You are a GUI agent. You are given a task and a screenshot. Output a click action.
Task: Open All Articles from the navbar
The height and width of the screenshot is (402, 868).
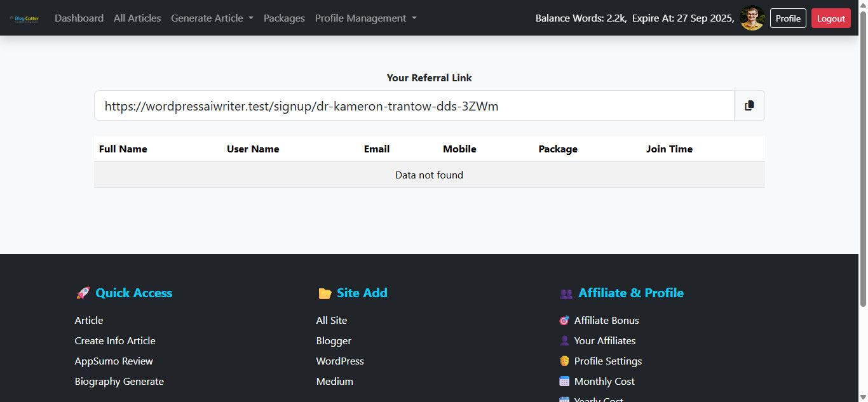[x=137, y=18]
